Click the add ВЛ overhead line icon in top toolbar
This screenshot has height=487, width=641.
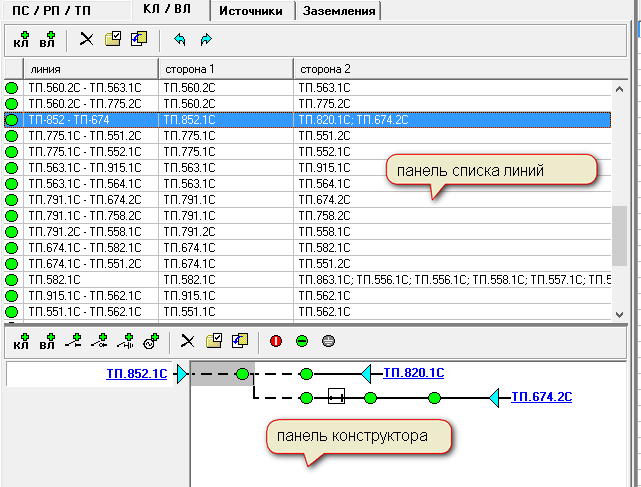47,41
